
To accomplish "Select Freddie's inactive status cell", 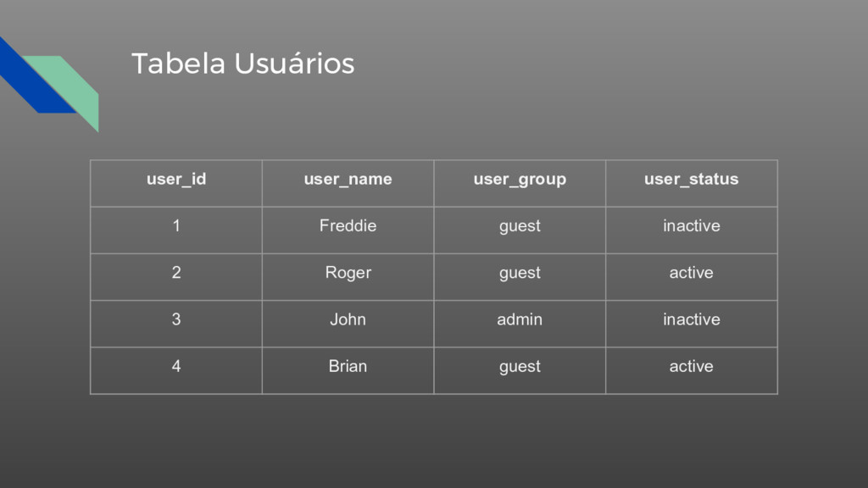I will coord(692,230).
